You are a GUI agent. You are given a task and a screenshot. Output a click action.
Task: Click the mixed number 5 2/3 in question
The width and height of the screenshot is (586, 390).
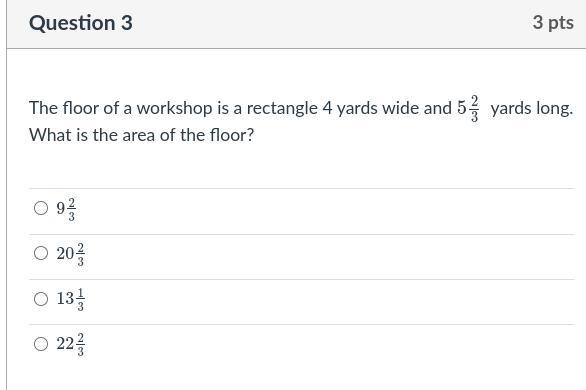(468, 108)
